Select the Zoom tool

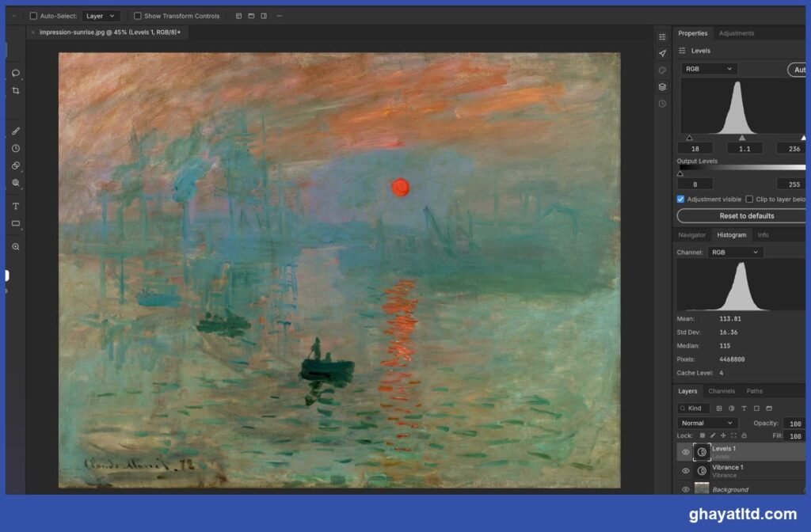point(16,247)
